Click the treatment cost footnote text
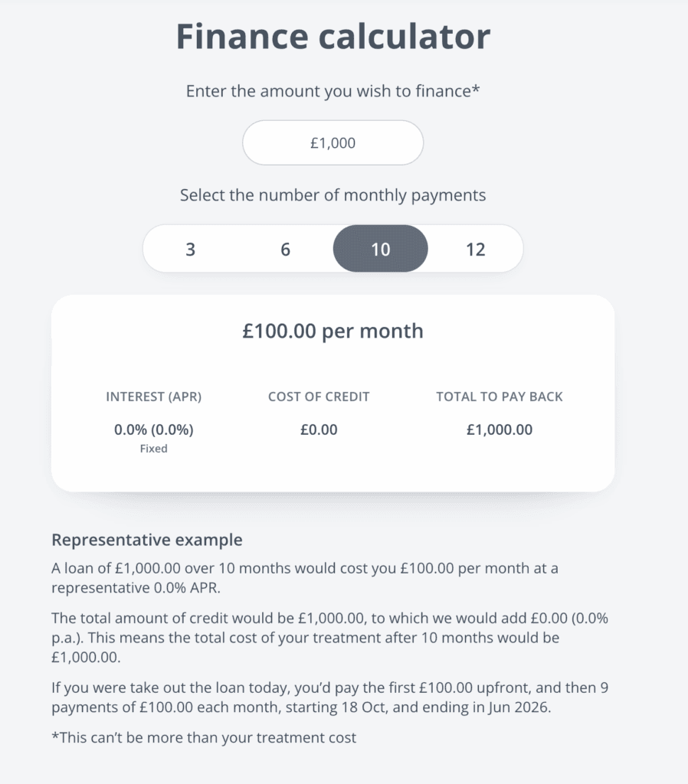 point(203,738)
